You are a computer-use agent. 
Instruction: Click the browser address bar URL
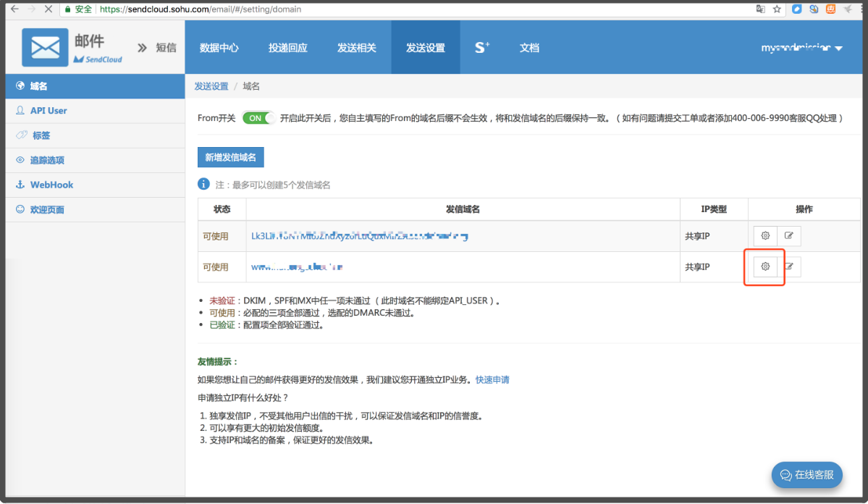pos(201,9)
